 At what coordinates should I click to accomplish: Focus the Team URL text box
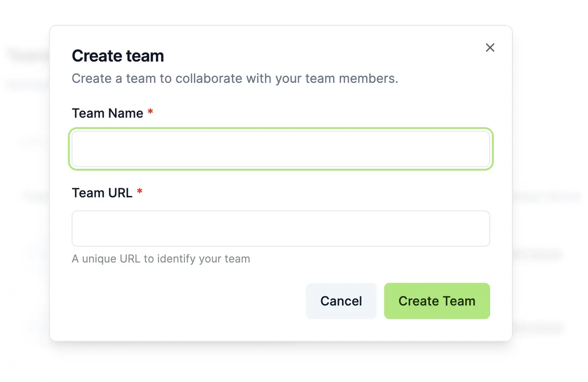click(280, 229)
